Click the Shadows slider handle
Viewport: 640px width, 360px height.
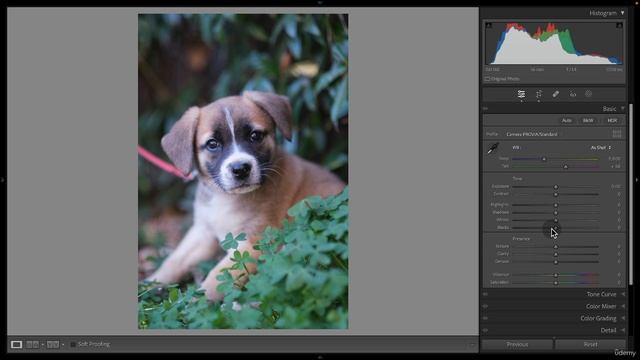(x=556, y=213)
